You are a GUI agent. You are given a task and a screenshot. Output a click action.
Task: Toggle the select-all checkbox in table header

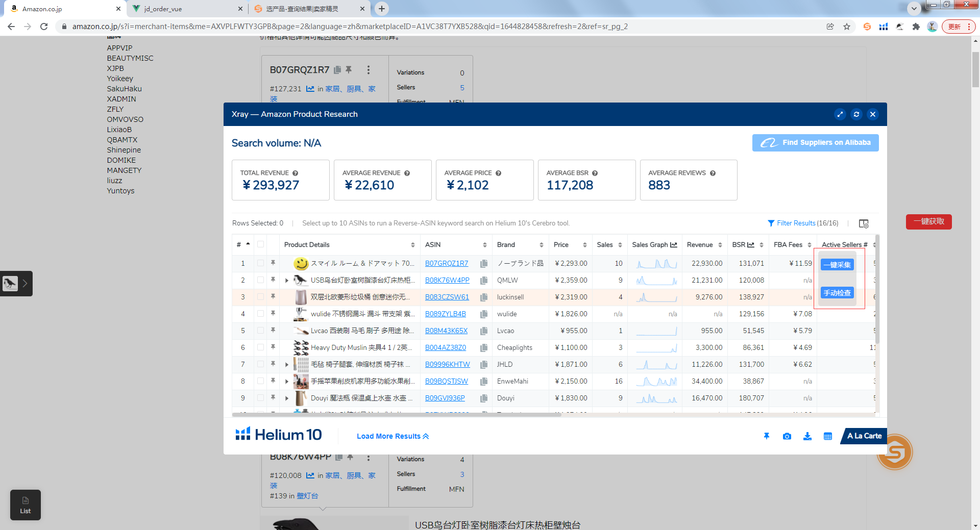tap(261, 244)
